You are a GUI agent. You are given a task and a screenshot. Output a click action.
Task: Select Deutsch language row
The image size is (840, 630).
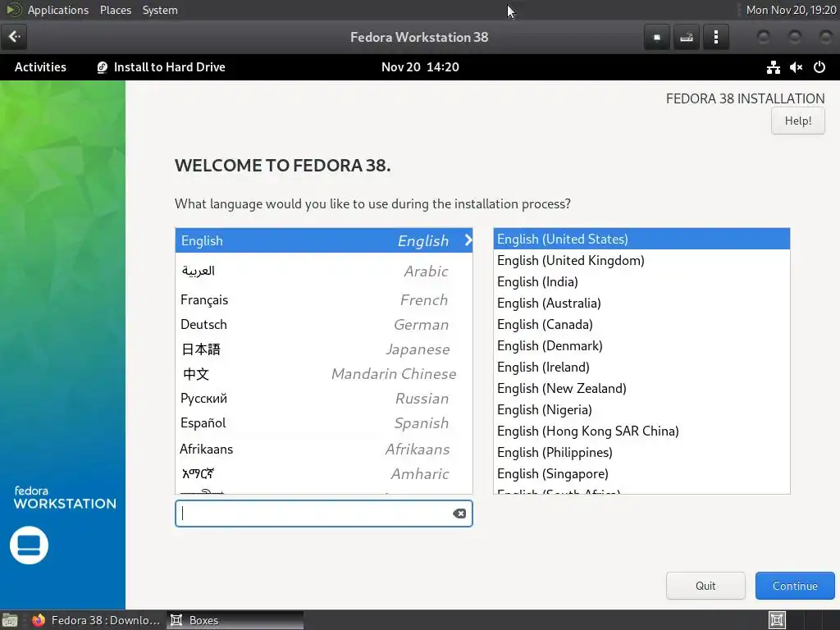click(323, 325)
